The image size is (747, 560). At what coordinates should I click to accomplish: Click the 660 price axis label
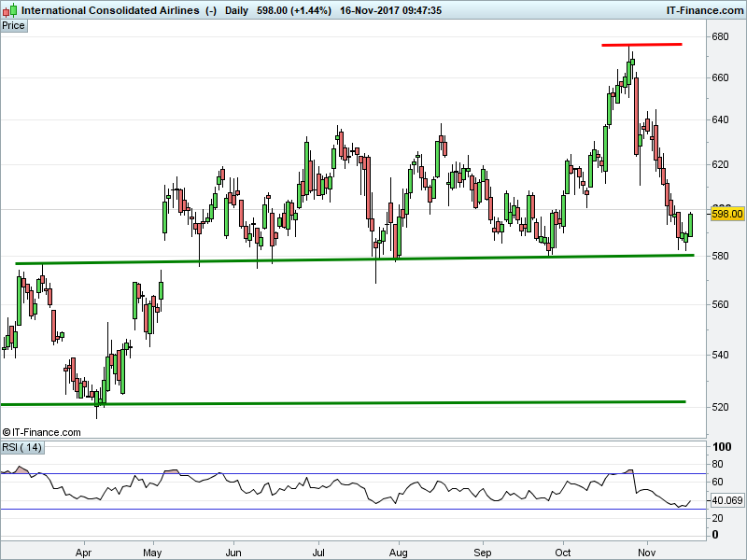720,77
